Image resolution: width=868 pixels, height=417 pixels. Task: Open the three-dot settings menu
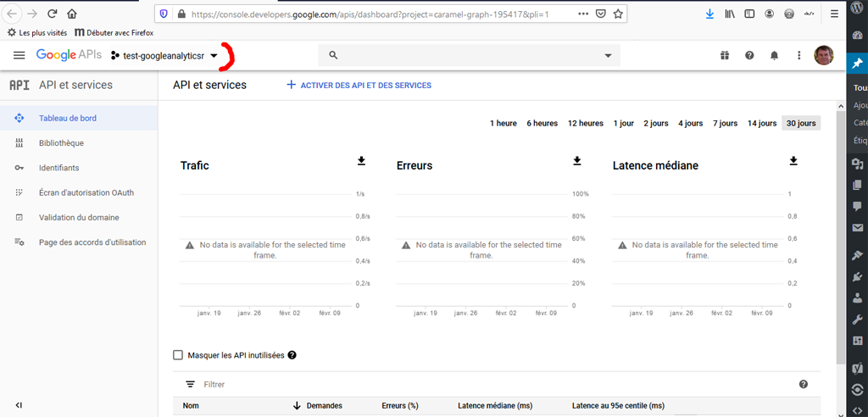click(x=798, y=55)
